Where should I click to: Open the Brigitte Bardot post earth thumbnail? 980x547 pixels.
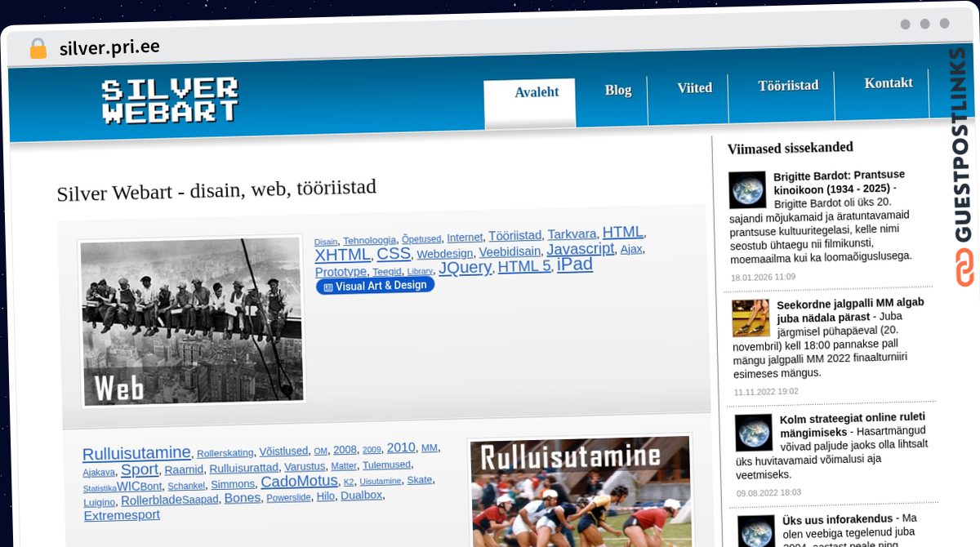tap(747, 189)
